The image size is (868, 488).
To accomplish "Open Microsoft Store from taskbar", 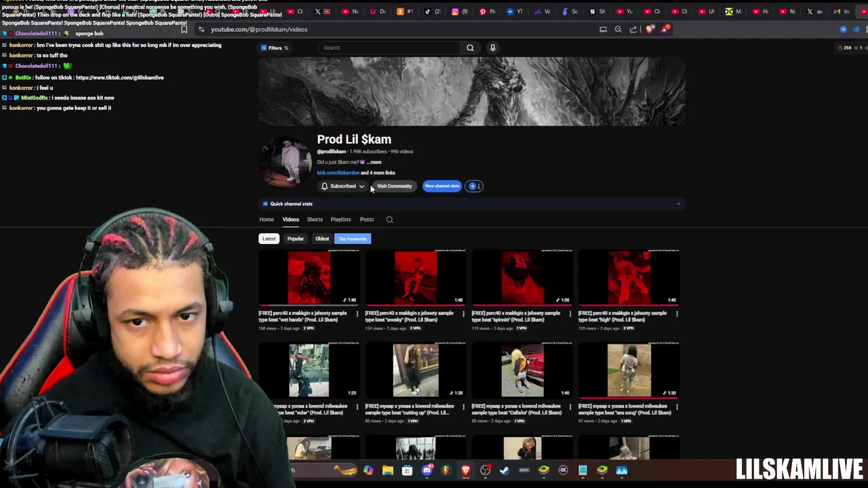I will pos(407,470).
